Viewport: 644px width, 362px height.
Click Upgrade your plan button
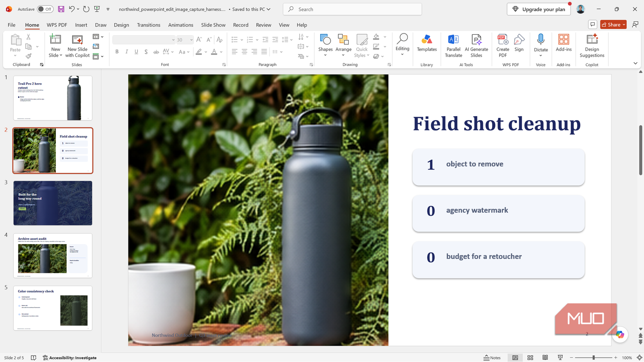point(539,9)
